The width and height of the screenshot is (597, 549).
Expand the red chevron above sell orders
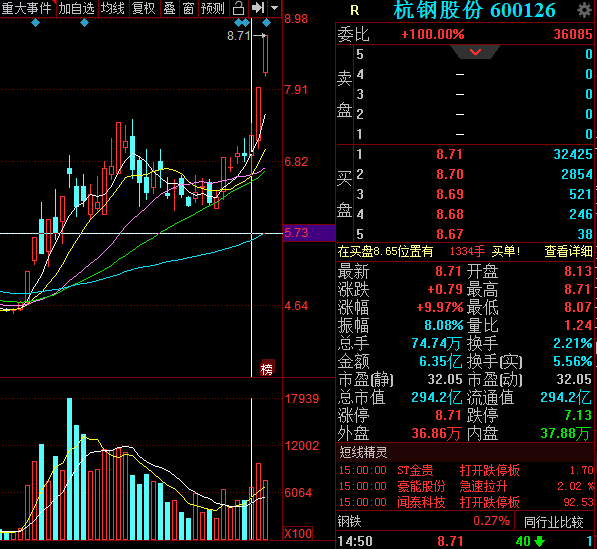pos(475,52)
